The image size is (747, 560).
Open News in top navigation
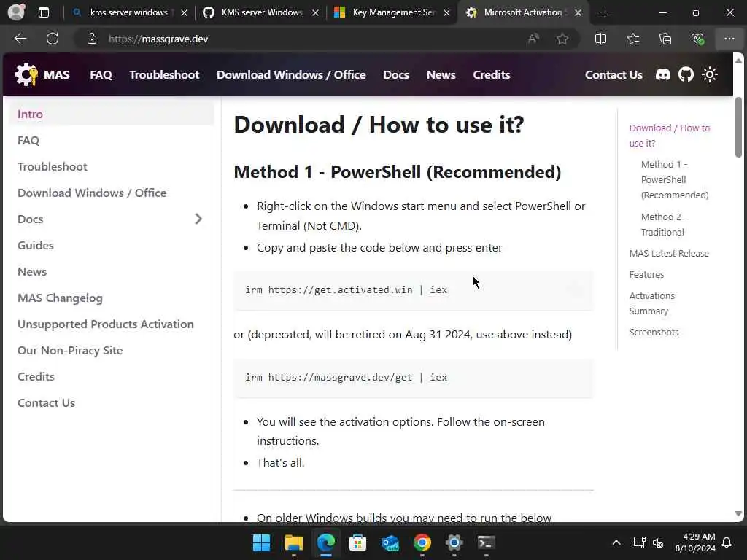441,75
